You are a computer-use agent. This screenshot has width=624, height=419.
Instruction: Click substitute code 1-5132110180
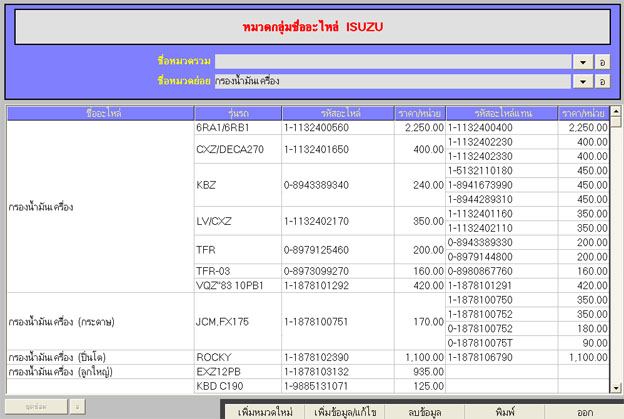(501, 171)
